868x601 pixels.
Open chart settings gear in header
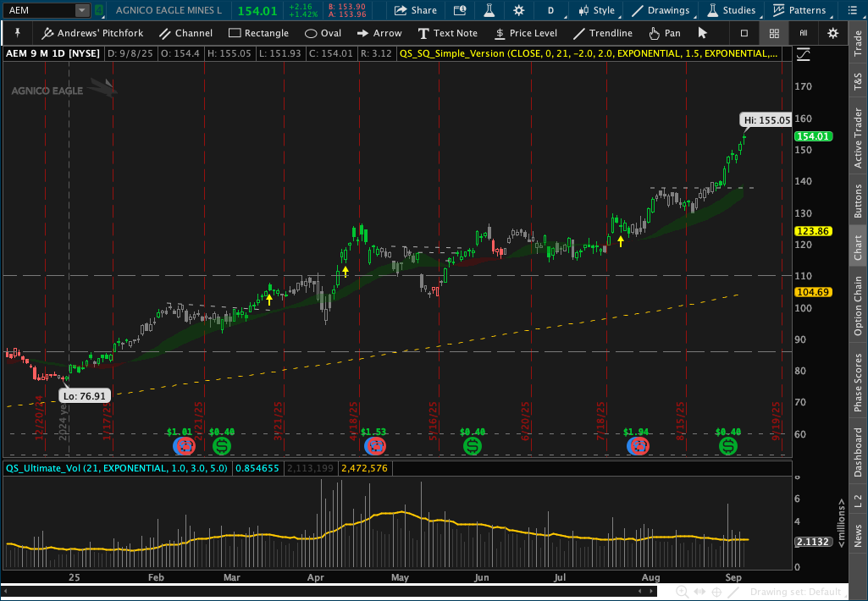click(x=519, y=10)
